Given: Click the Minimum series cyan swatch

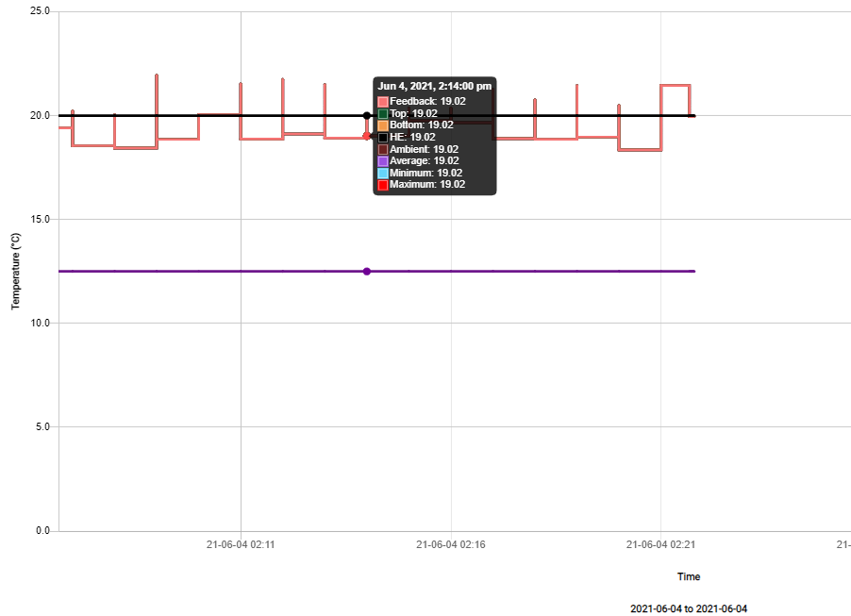Looking at the screenshot, I should [x=382, y=173].
